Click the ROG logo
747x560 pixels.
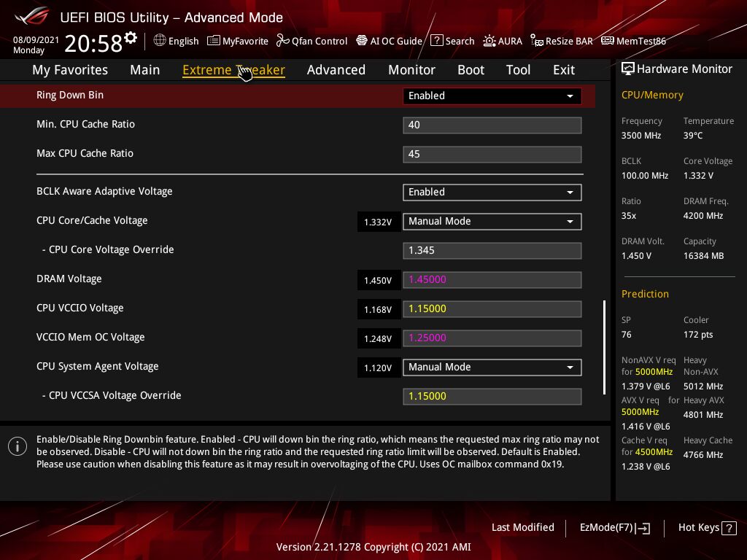click(x=32, y=17)
